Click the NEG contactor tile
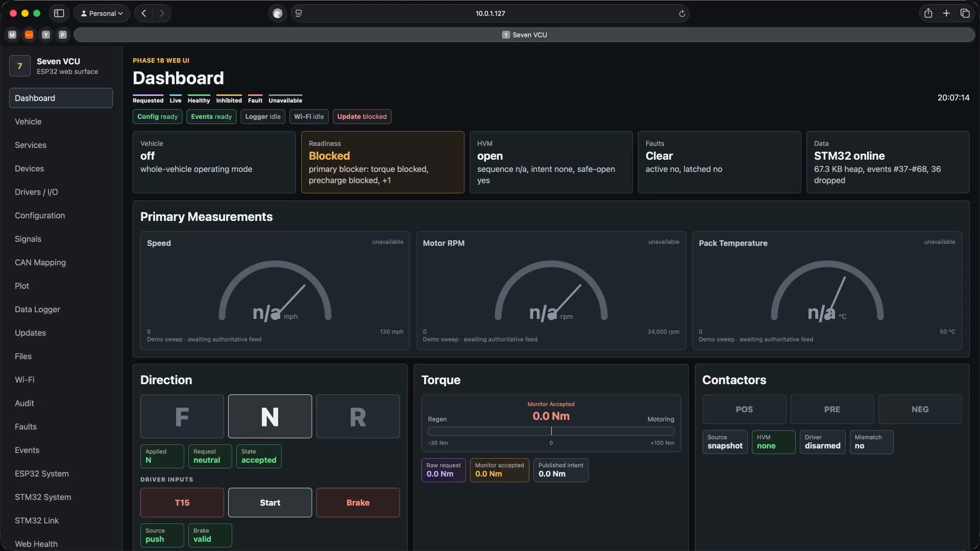980x551 pixels. click(920, 409)
